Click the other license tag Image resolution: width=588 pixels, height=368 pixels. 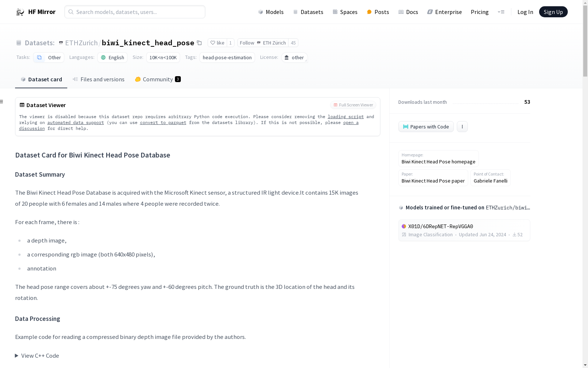[x=294, y=57]
